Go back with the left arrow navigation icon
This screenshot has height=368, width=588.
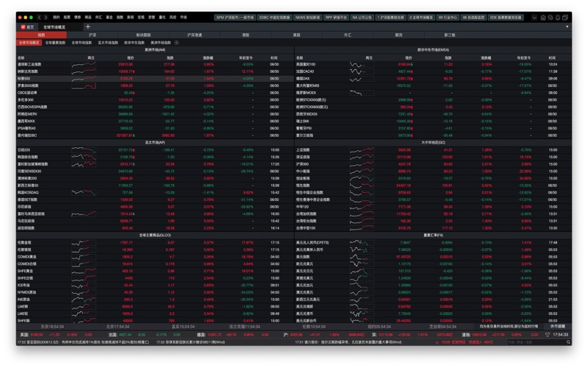40,17
